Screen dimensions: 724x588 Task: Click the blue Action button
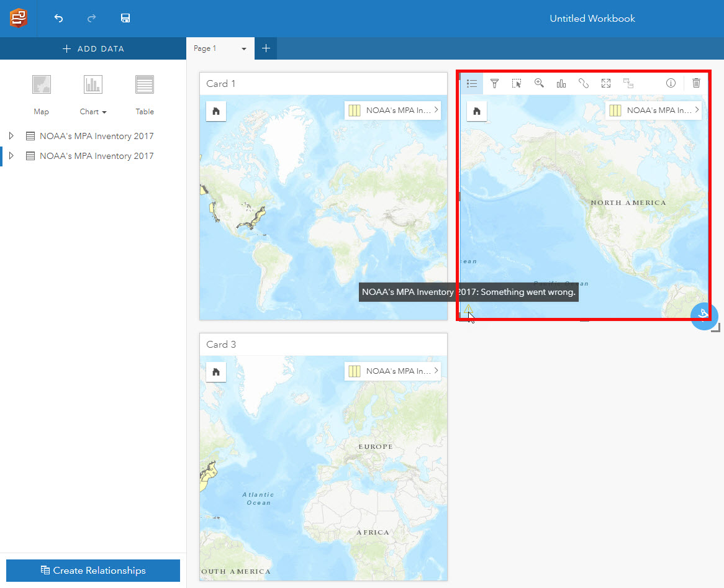pos(704,316)
